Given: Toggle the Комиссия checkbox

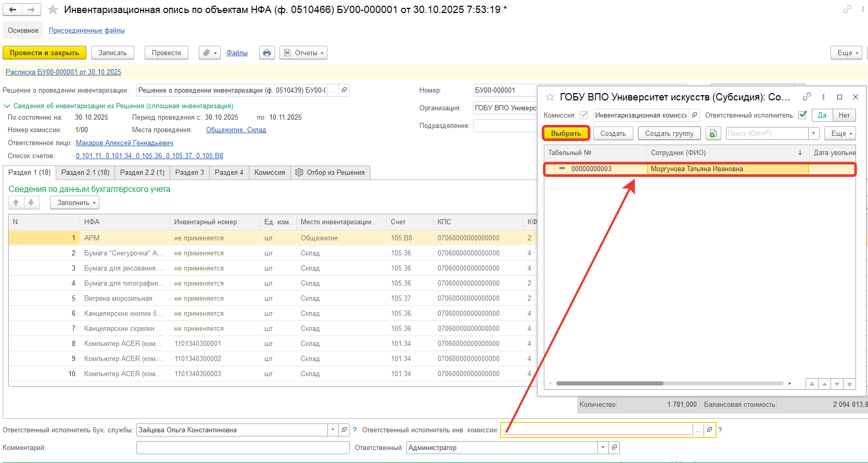Looking at the screenshot, I should coord(584,115).
